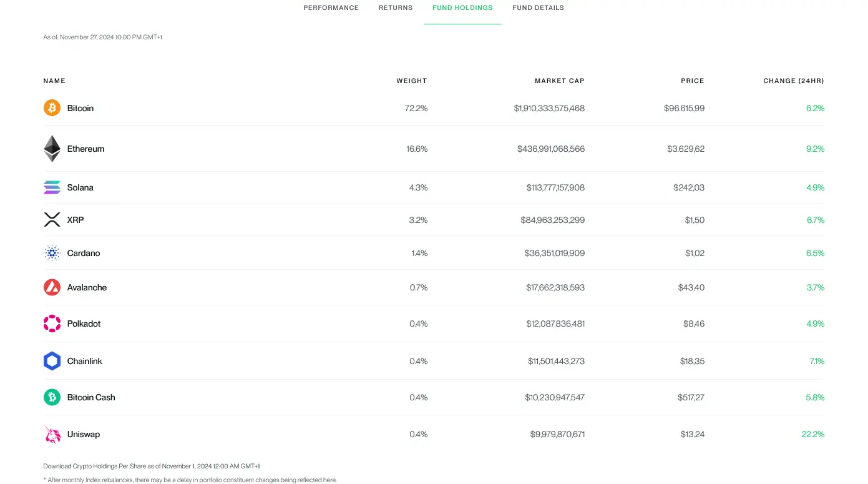Click the Name column header
Viewport: 868px width, 484px height.
[x=54, y=81]
